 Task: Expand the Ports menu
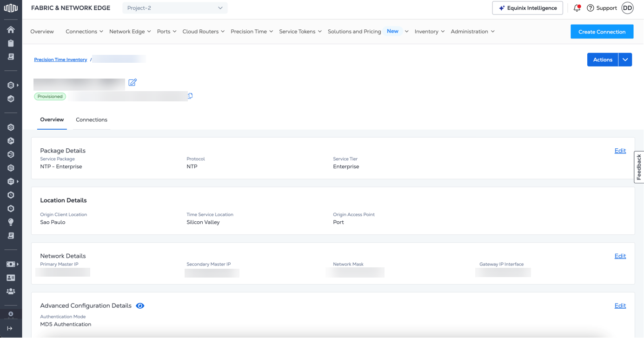(166, 32)
